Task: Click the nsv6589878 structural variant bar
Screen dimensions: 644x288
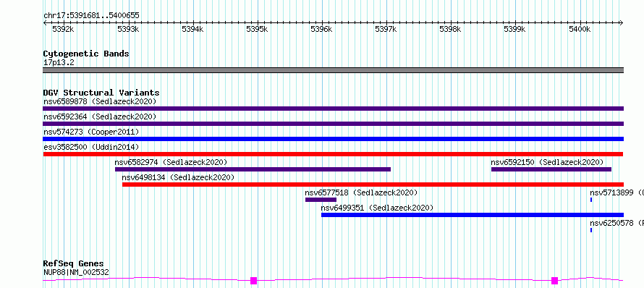Action: (x=333, y=109)
